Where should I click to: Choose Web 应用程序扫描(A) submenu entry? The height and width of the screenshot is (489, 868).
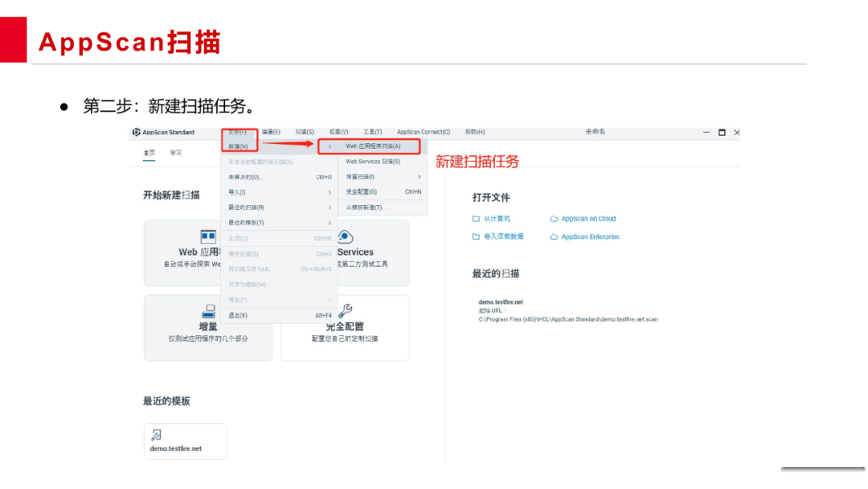pyautogui.click(x=373, y=146)
